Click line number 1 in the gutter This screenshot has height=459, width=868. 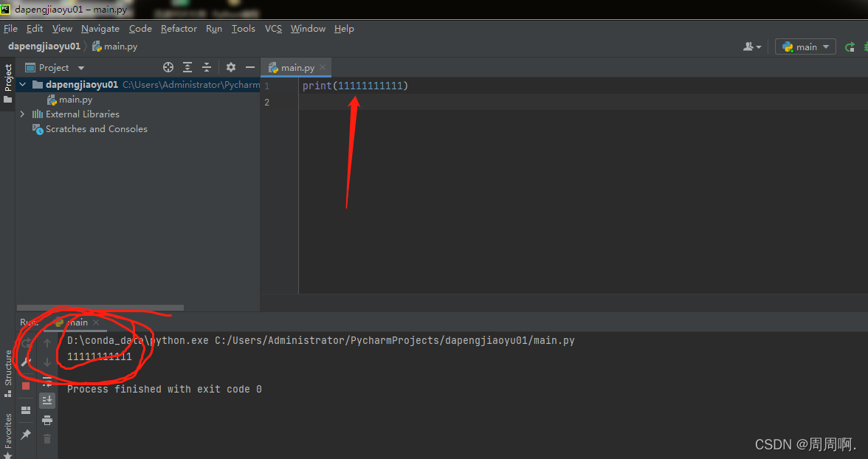(x=267, y=86)
